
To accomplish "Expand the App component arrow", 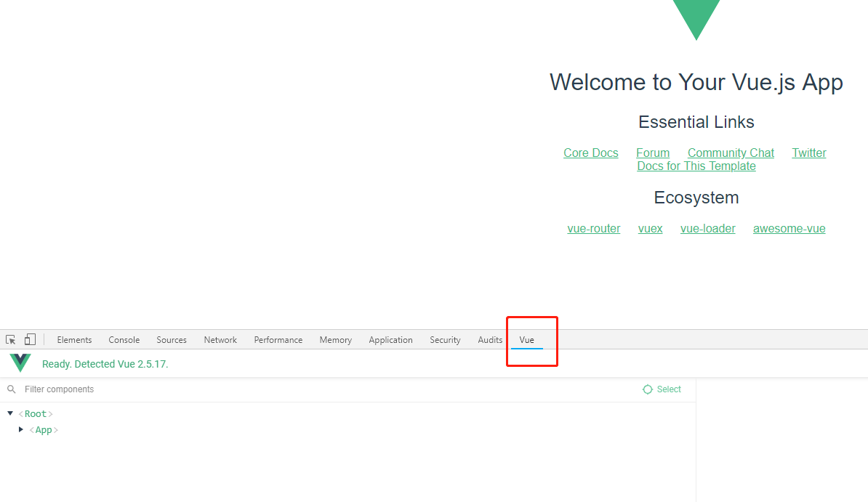I will pos(20,429).
